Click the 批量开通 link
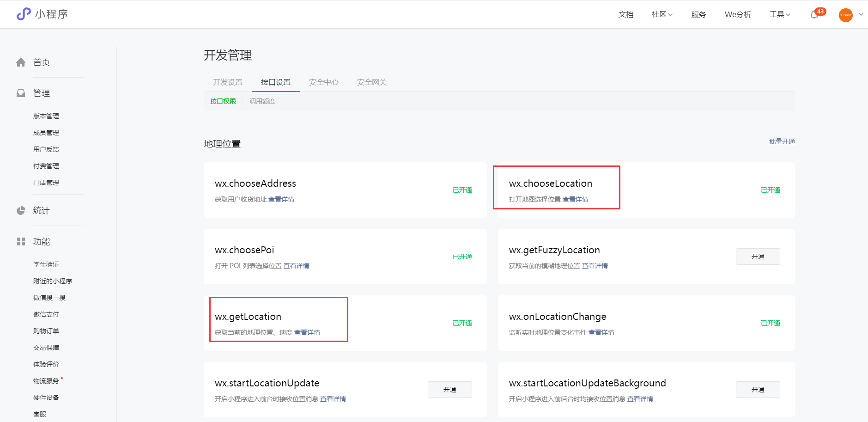Image resolution: width=868 pixels, height=422 pixels. (782, 141)
